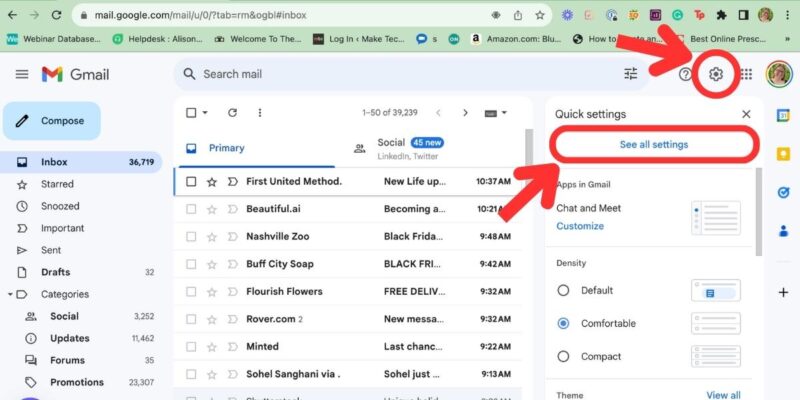
Task: Open the Updates category
Action: pyautogui.click(x=82, y=338)
